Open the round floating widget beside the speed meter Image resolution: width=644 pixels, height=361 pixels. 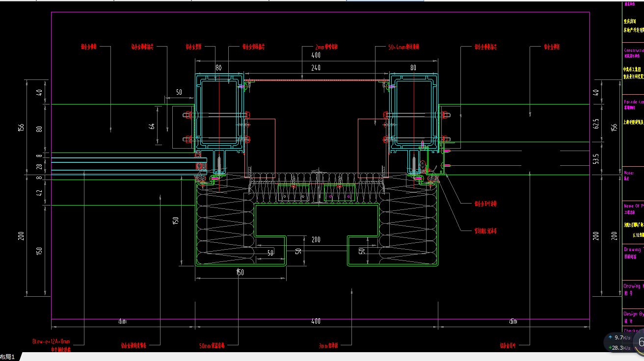(640, 342)
